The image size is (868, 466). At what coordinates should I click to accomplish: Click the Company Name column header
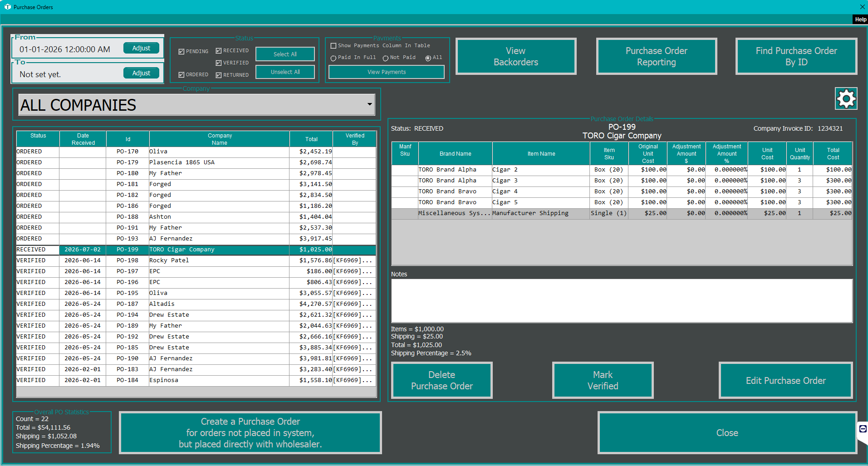[220, 139]
